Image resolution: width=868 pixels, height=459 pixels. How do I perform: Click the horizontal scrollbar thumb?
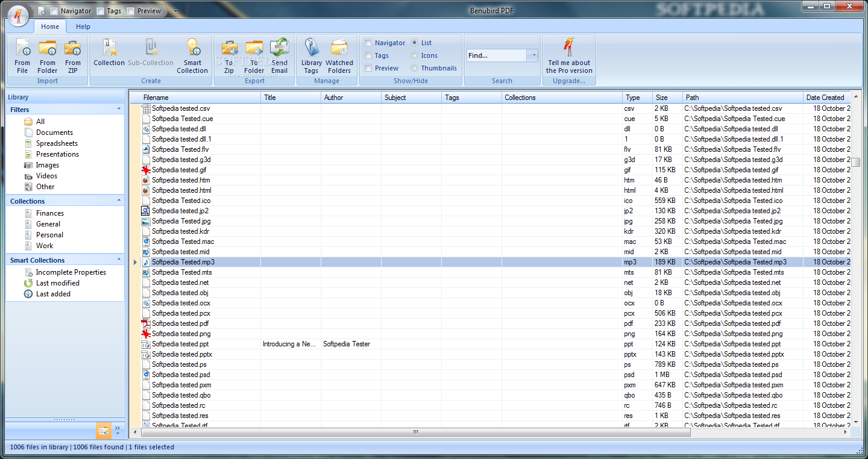click(415, 432)
